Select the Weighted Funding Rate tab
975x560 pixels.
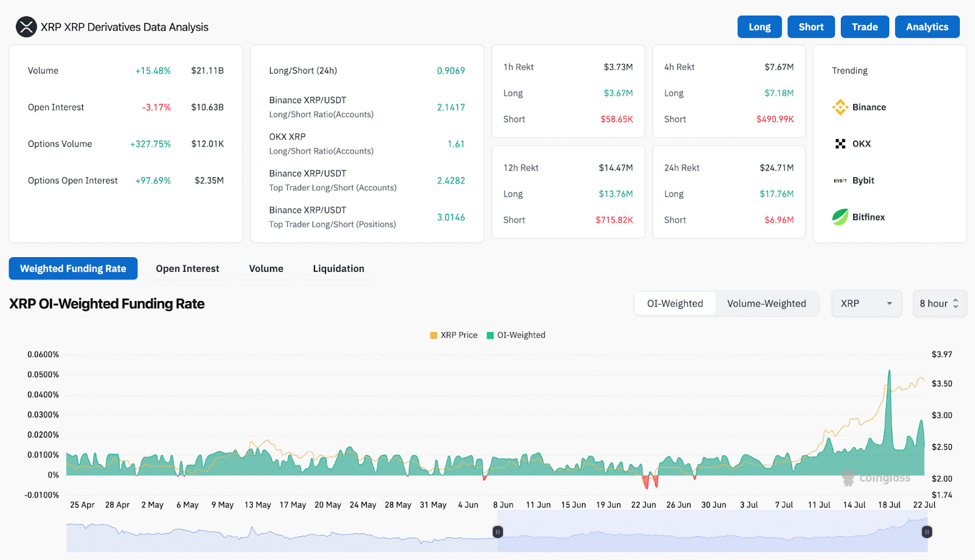(73, 269)
